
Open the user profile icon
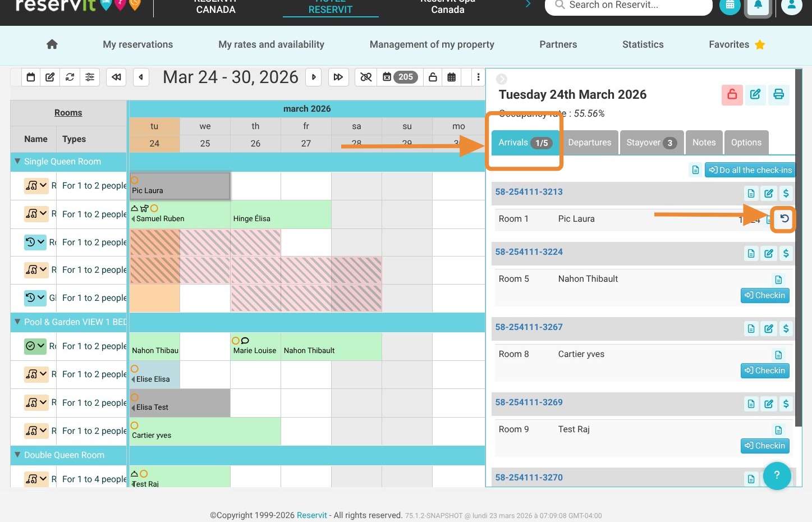[x=792, y=5]
